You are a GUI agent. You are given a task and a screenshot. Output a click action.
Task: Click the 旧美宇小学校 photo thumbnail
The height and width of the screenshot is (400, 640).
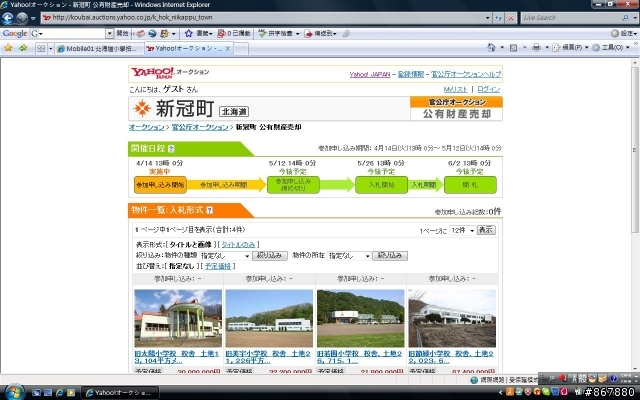269,318
